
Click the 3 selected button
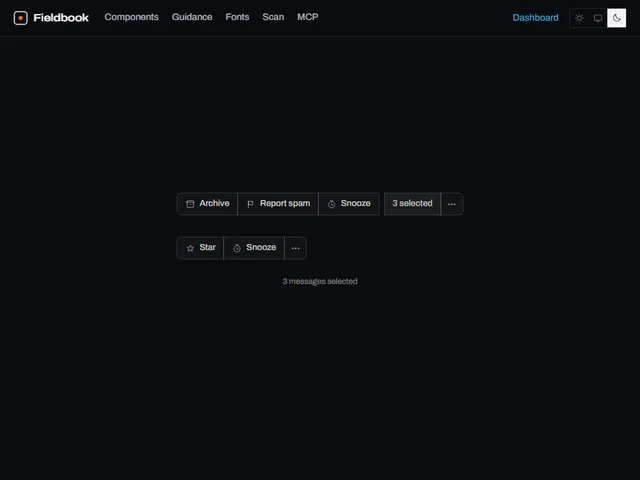pos(412,204)
